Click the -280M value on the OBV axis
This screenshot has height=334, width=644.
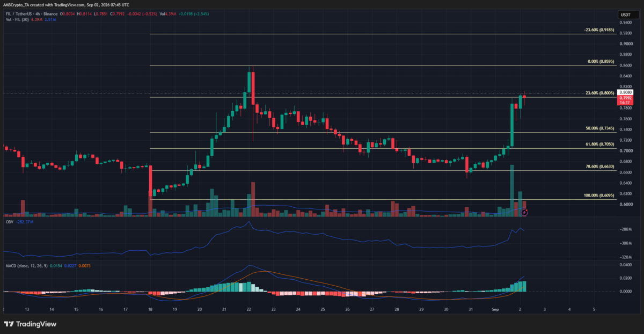coord(626,230)
